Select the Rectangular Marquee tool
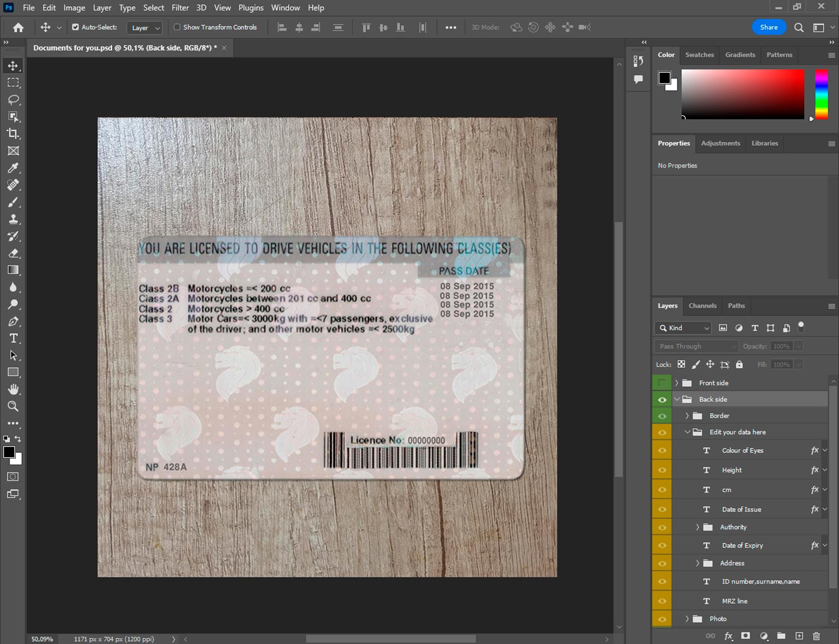The width and height of the screenshot is (839, 644). click(x=13, y=83)
